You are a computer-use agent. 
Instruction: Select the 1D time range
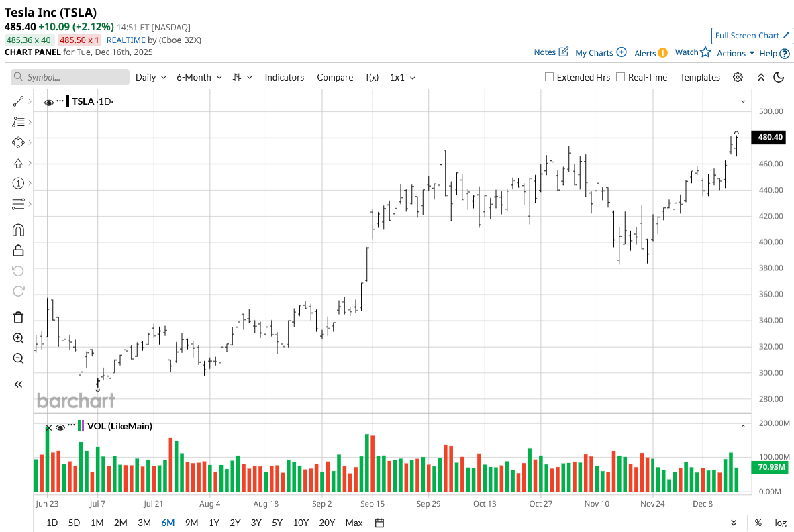52,523
